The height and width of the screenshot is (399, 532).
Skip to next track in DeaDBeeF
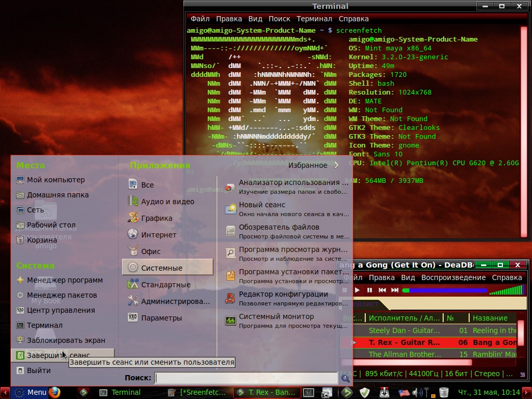[x=395, y=290]
